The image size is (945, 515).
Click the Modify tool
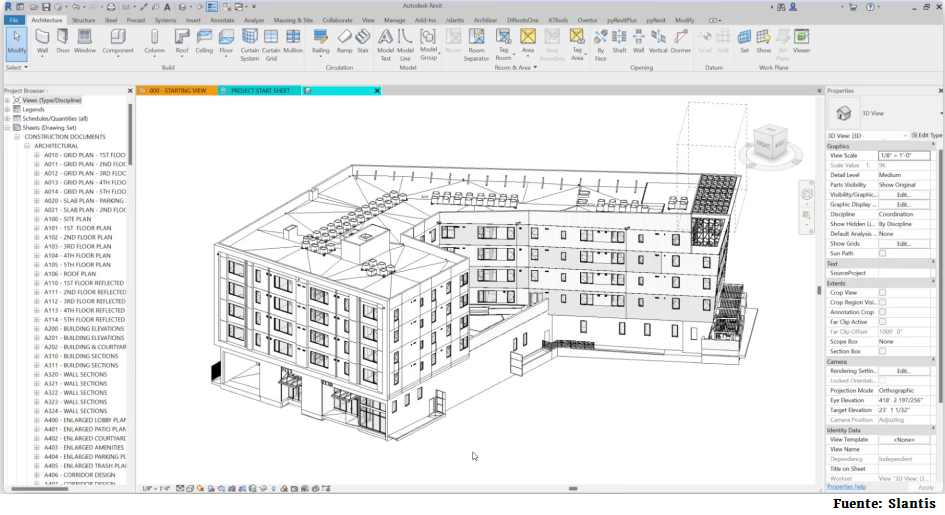click(x=17, y=43)
